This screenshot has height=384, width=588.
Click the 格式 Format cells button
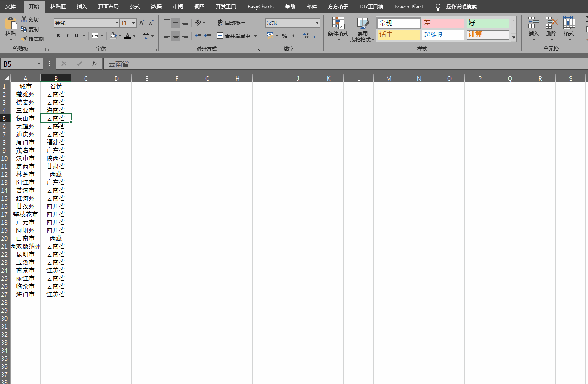(x=569, y=29)
